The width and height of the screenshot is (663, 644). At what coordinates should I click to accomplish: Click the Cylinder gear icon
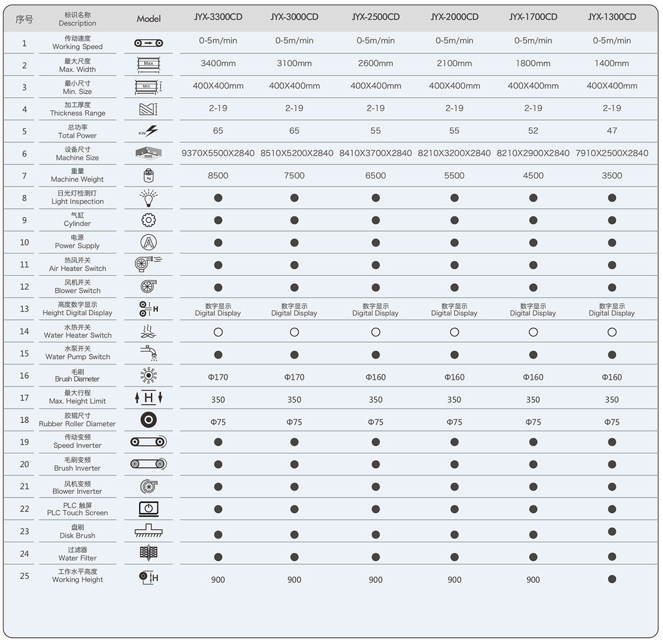[x=148, y=220]
